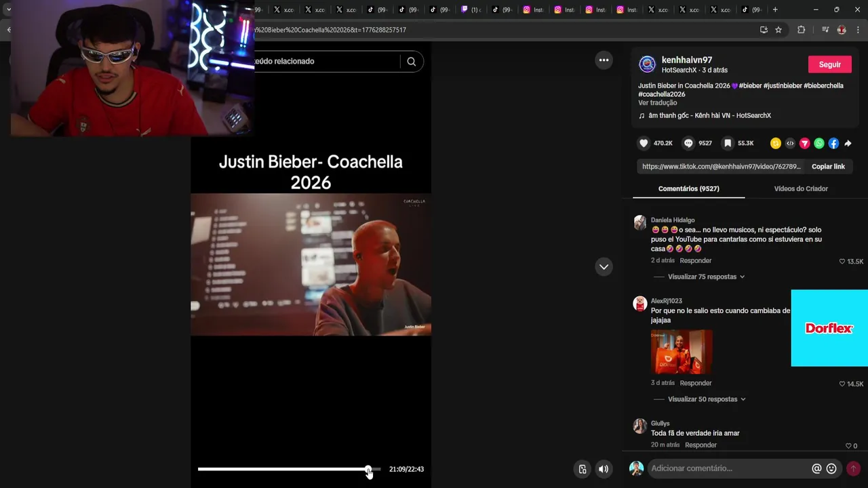The width and height of the screenshot is (868, 488).
Task: Open the kenhhaivn97 profile avatar
Action: click(x=648, y=64)
